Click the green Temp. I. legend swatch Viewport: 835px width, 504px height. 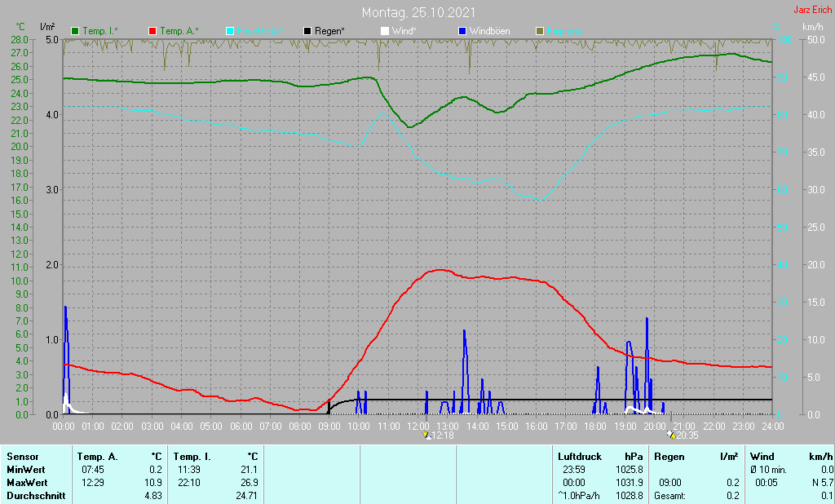[75, 31]
